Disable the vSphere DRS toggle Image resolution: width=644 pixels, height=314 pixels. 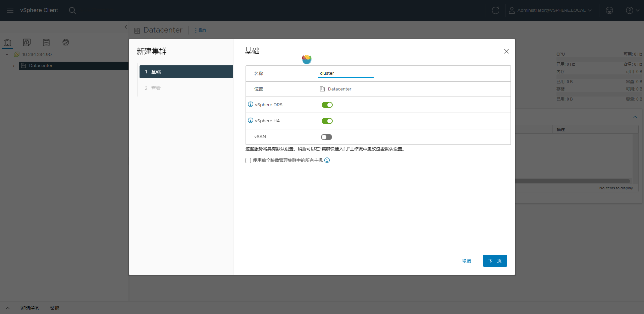coord(327,105)
